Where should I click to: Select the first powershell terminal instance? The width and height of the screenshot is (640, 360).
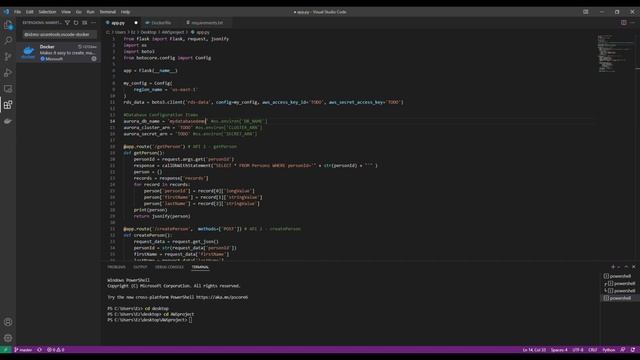coord(620,276)
